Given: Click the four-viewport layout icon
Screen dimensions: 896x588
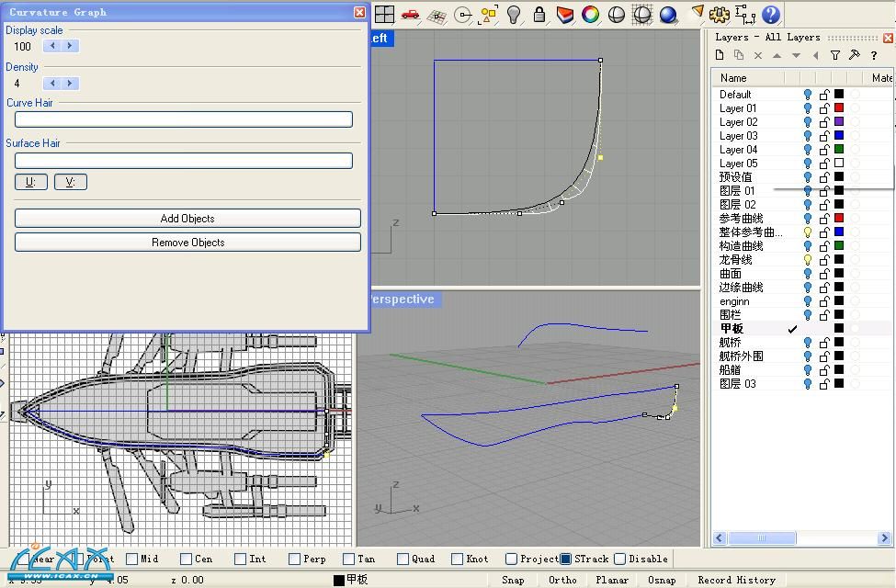Looking at the screenshot, I should click(384, 14).
